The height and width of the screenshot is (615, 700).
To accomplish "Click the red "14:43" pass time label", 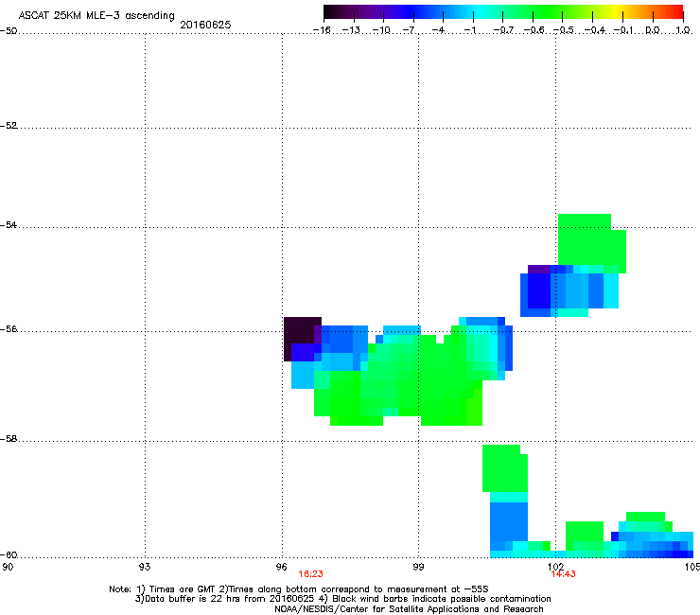I will [564, 574].
